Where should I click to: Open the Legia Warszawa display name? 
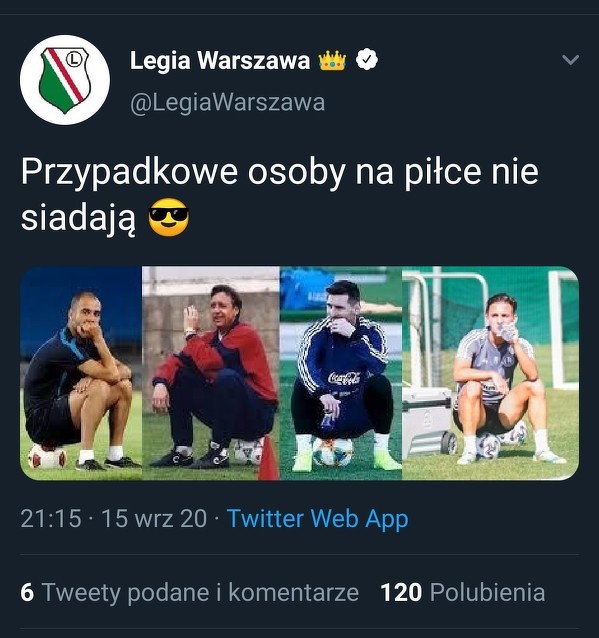click(220, 60)
